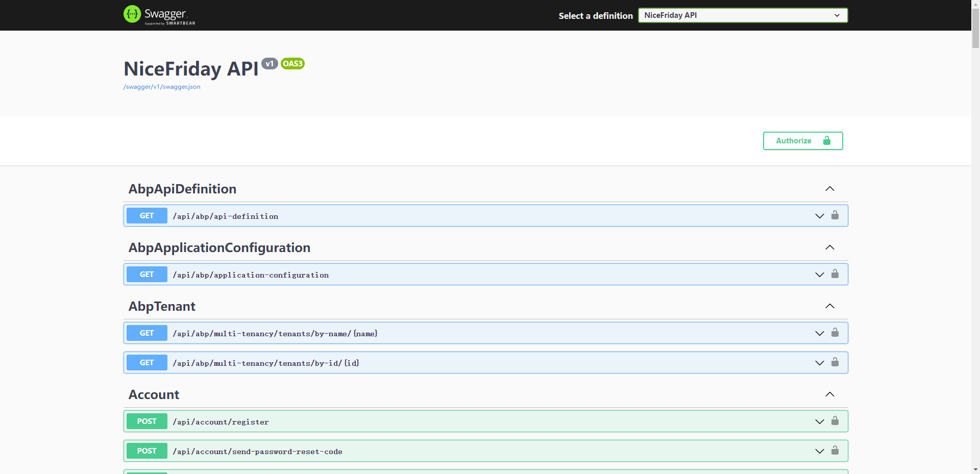Click the GET badge for tenants/by-id
Image resolution: width=980 pixels, height=474 pixels.
pos(147,363)
